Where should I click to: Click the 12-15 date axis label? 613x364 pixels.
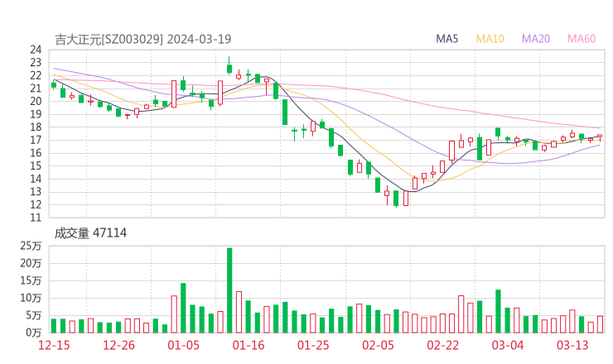(54, 345)
